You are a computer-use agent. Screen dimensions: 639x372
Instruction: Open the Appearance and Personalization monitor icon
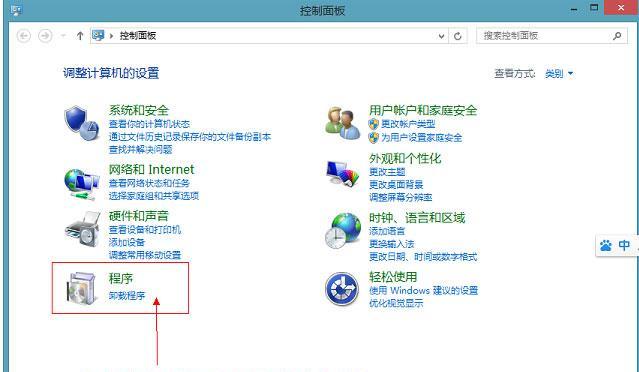point(343,174)
